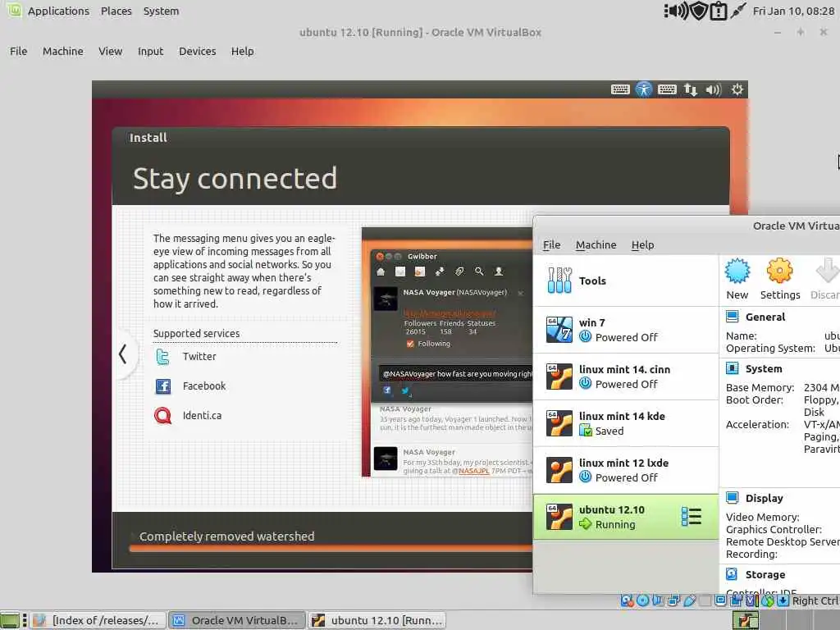The width and height of the screenshot is (840, 630).
Task: Click the clipboard warning tray icon
Action: [x=718, y=11]
